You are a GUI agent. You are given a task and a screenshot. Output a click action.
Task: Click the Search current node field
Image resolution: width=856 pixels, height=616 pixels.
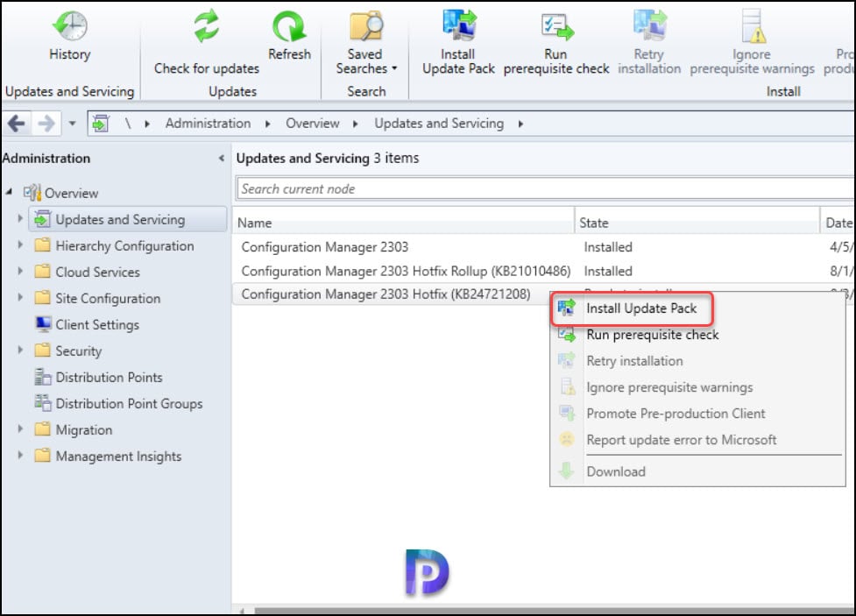tap(546, 188)
